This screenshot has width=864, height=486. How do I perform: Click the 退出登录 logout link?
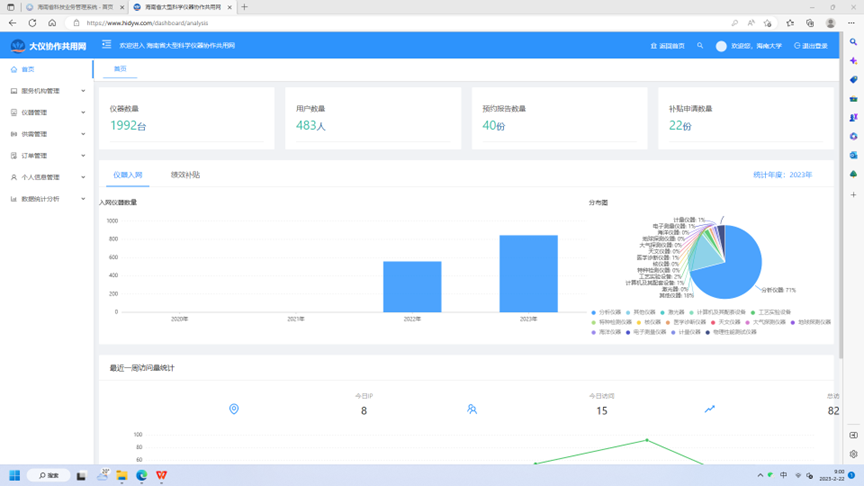[811, 46]
